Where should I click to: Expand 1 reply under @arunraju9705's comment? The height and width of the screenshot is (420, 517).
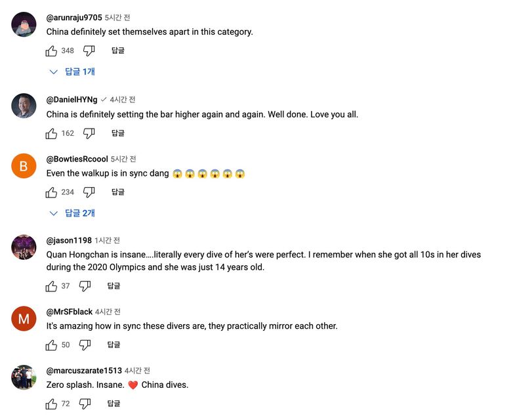(x=73, y=72)
